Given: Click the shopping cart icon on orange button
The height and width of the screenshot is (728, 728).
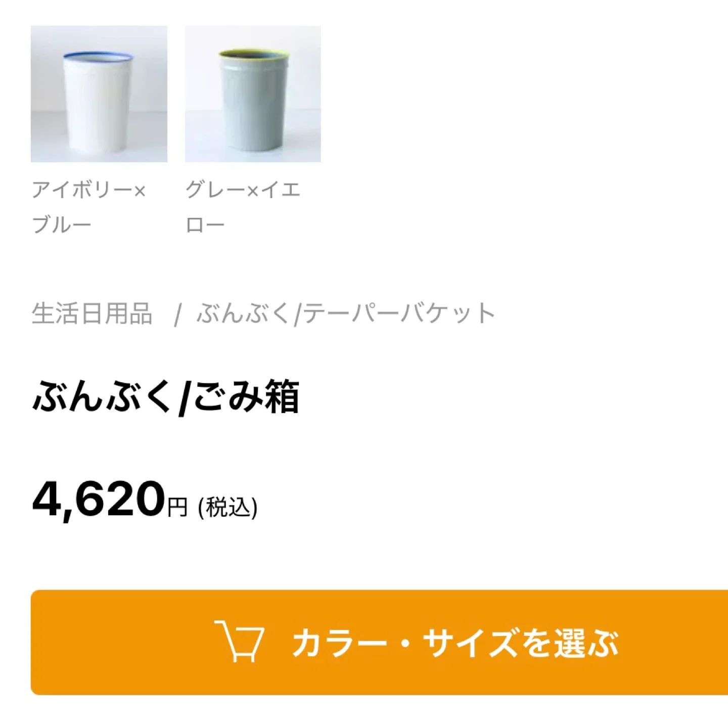Looking at the screenshot, I should coord(240,641).
